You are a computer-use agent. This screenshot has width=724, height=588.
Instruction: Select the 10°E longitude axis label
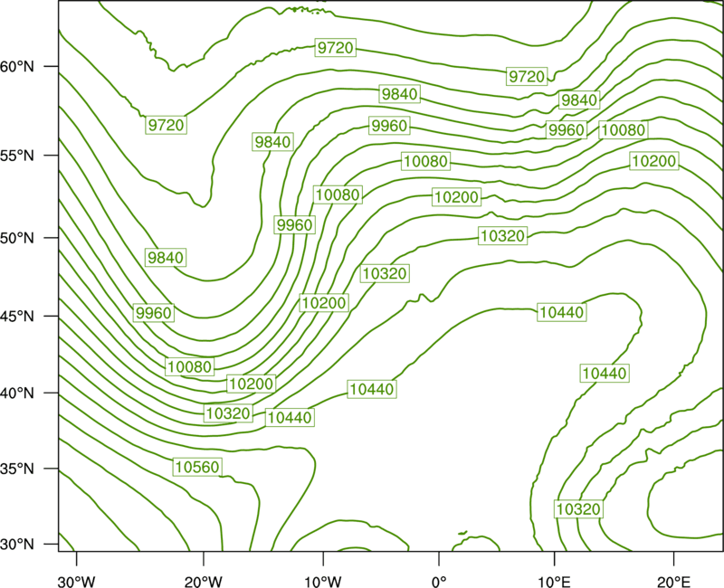coord(554,582)
